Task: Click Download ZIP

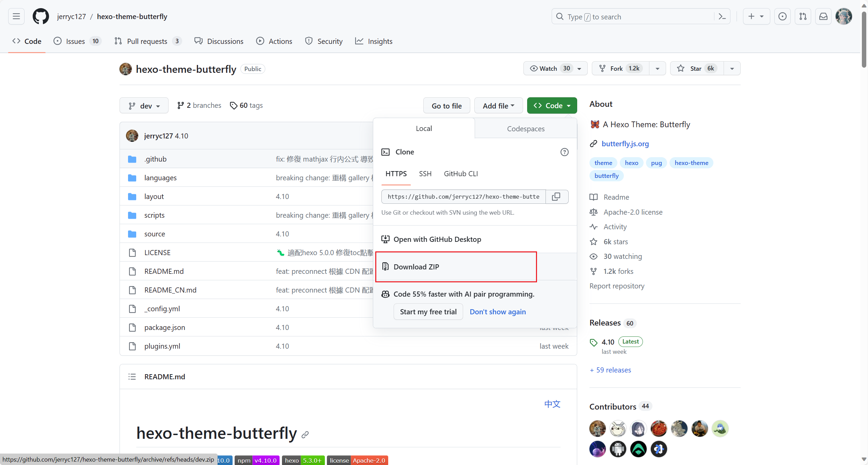Action: coord(416,267)
